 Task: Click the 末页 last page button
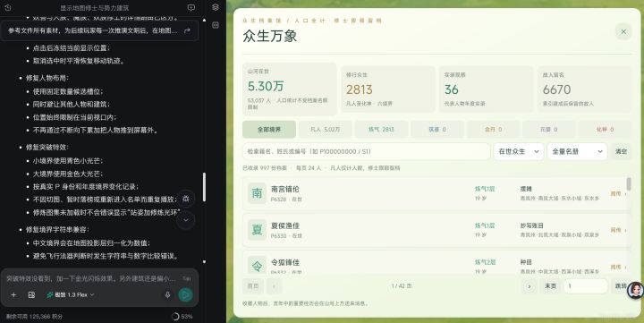(550, 286)
